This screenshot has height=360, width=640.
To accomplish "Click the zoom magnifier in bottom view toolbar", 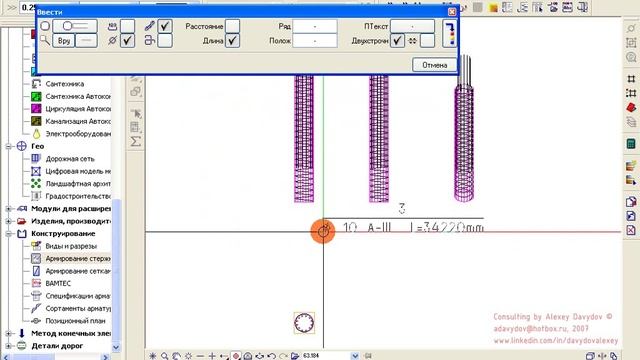I will coord(164,356).
